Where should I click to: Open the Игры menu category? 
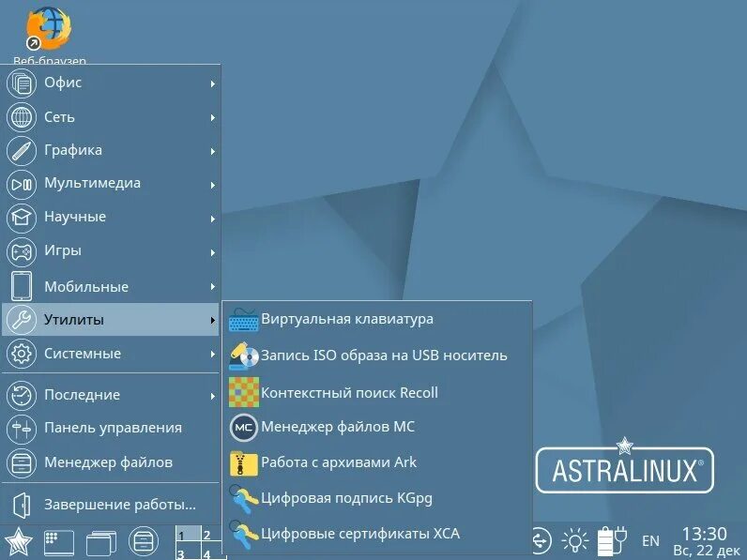[111, 251]
